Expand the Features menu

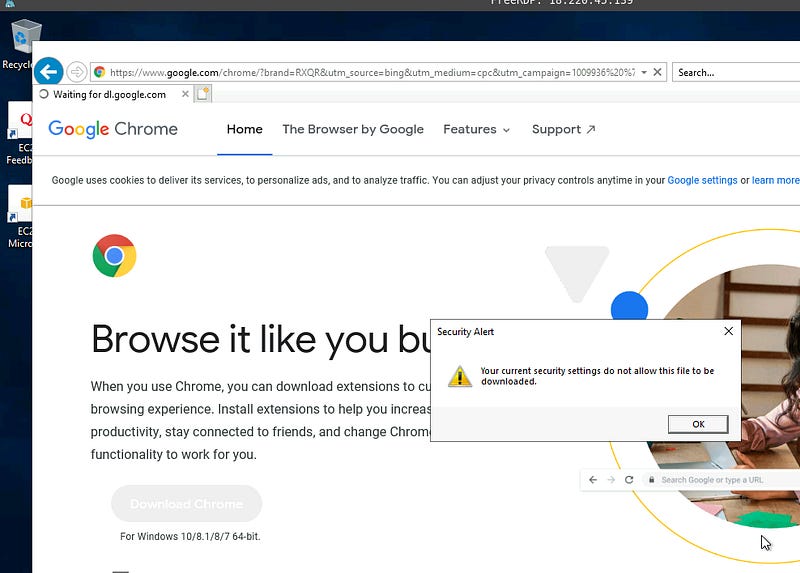point(477,129)
